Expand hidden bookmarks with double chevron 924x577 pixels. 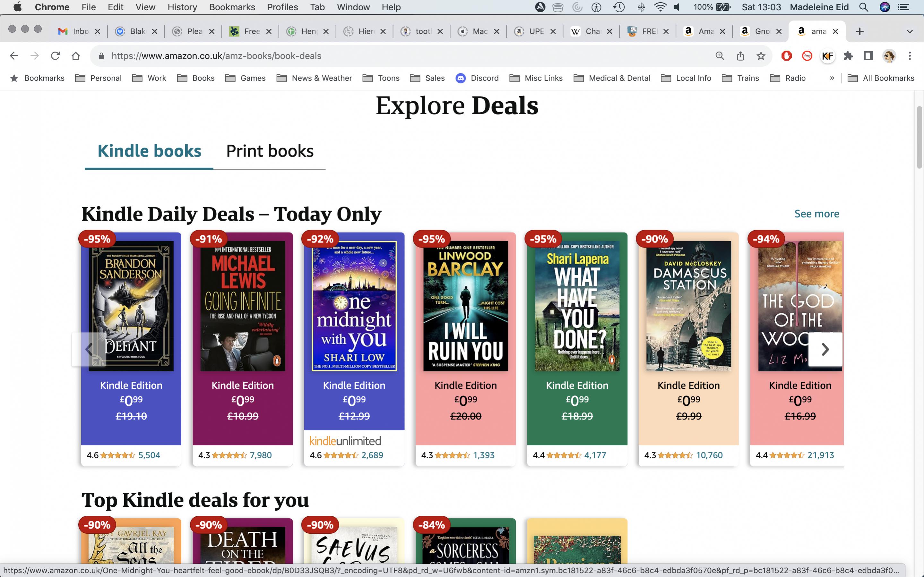(x=832, y=78)
